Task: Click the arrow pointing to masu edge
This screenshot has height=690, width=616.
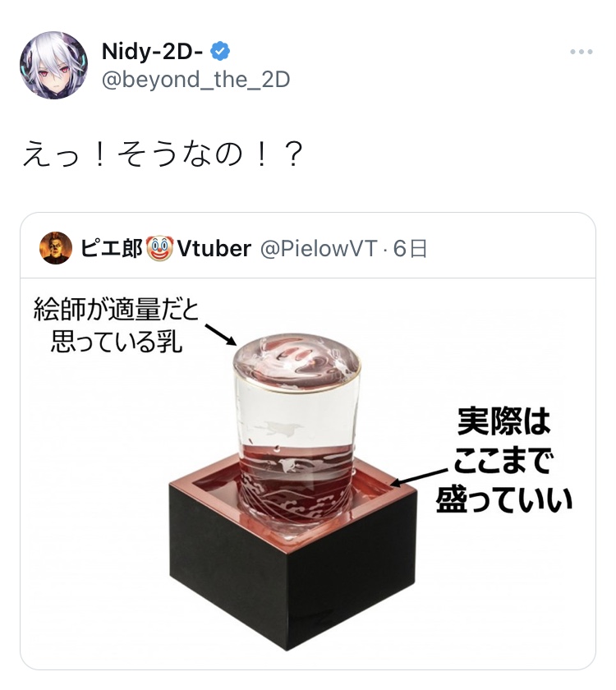Action: (420, 478)
